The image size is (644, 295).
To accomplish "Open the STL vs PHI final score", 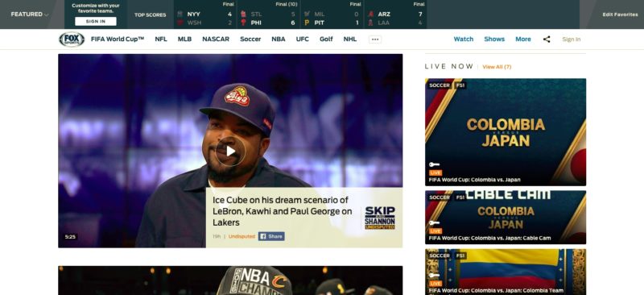I will click(269, 15).
